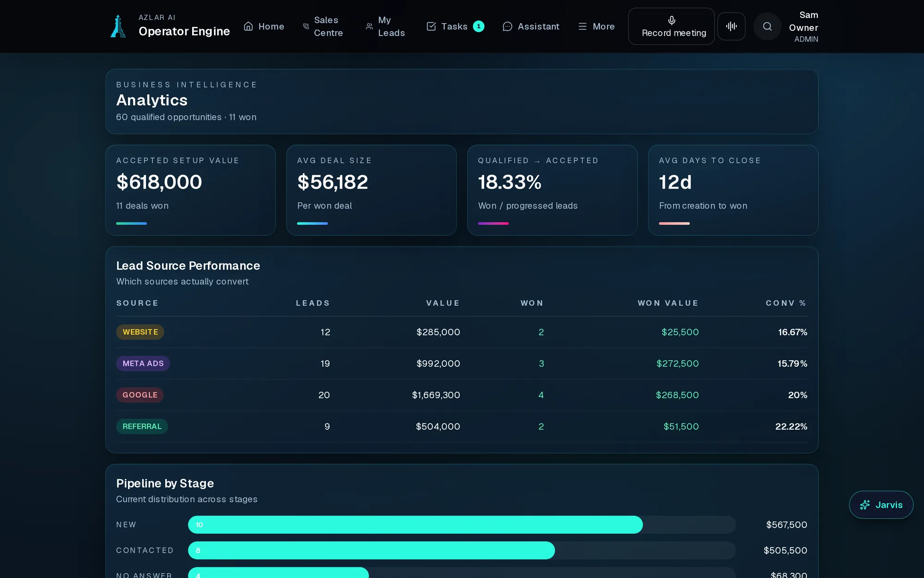Click the WON VALUE column header
The image size is (924, 578).
(x=668, y=303)
